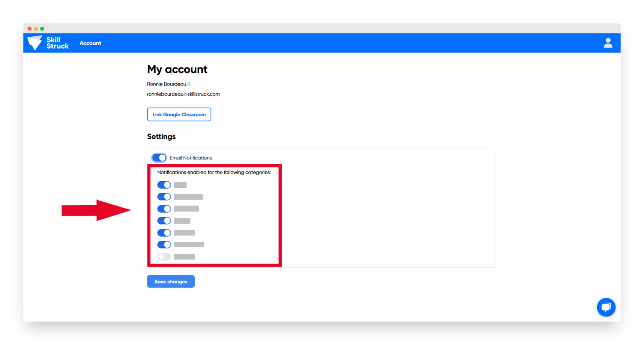Enable the grayed-out last category toggle

point(164,256)
